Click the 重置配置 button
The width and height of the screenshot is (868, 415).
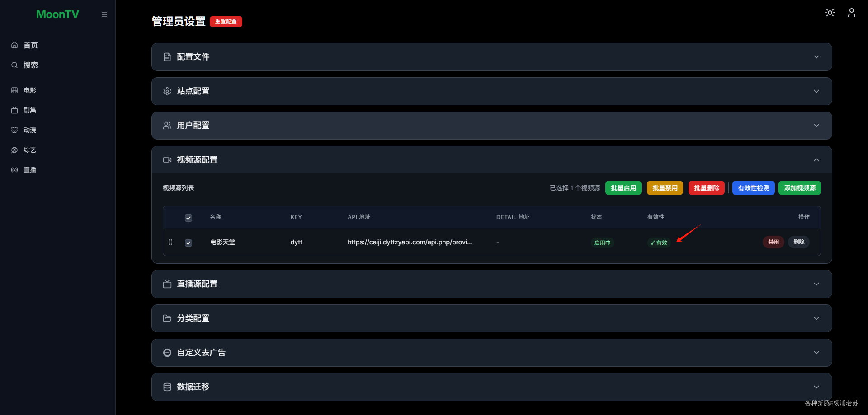pyautogui.click(x=226, y=21)
